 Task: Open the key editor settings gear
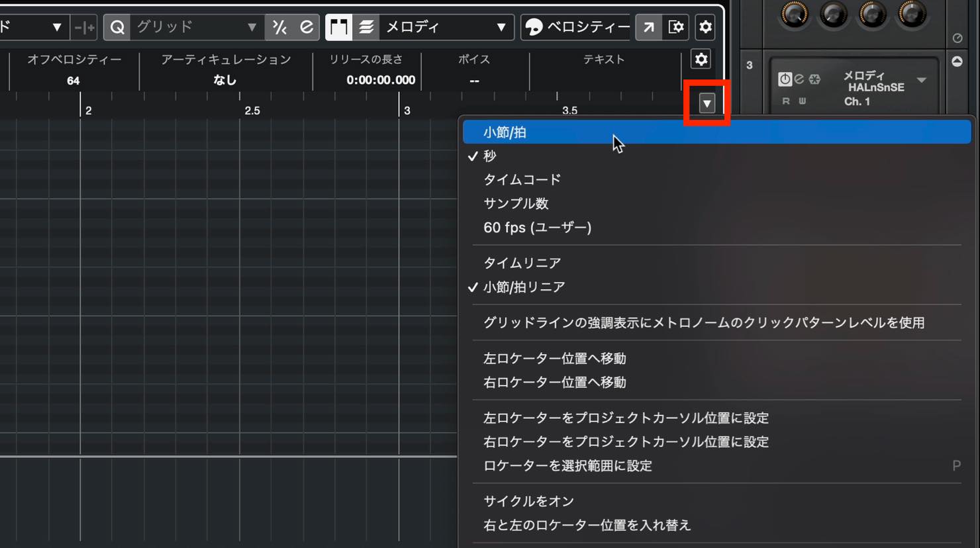tap(706, 27)
